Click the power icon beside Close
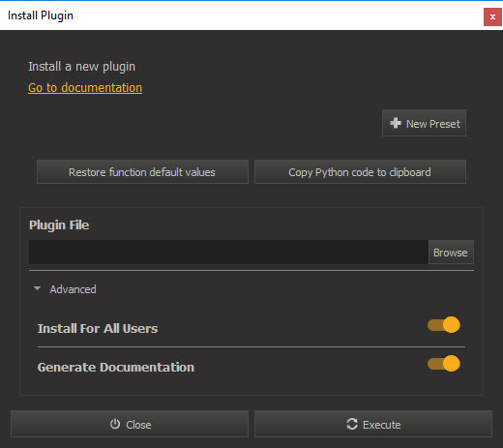Viewport: 503px width, 448px height. pyautogui.click(x=115, y=424)
